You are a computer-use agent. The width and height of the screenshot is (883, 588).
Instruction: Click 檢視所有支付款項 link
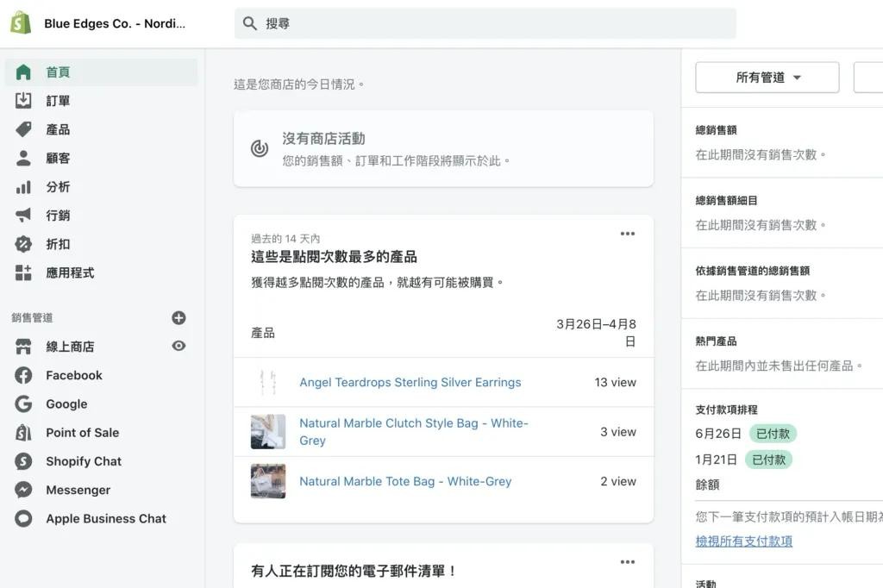point(744,541)
